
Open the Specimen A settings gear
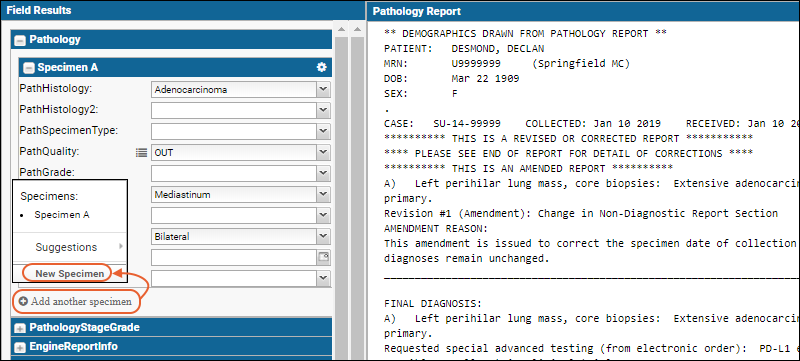tap(321, 67)
